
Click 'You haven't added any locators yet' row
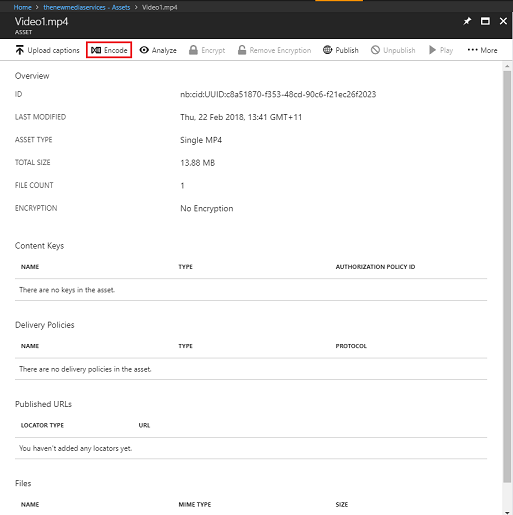pos(251,448)
